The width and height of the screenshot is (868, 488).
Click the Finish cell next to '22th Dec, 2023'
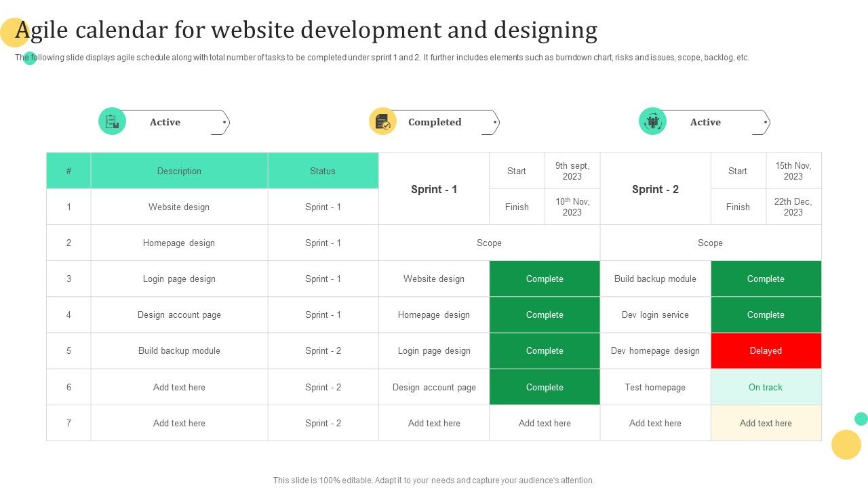[738, 207]
